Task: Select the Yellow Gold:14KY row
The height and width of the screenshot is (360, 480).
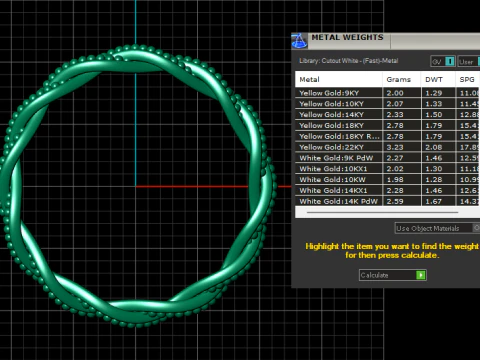Action: tap(387, 115)
